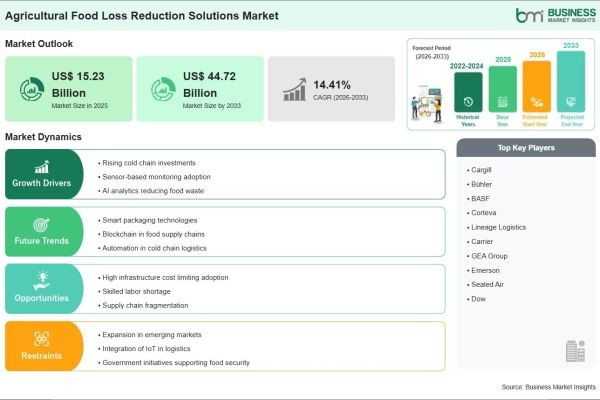Click the Market Outlook heading
This screenshot has width=600, height=400.
point(39,44)
